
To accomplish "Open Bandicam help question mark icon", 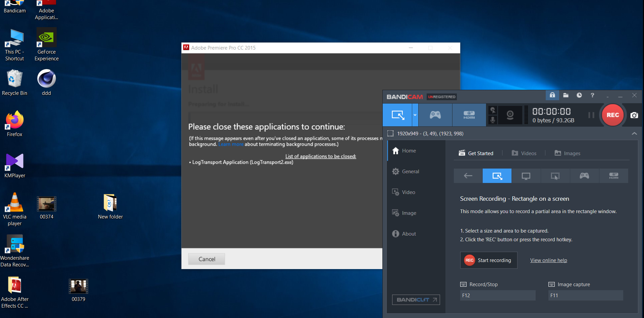I will tap(593, 95).
